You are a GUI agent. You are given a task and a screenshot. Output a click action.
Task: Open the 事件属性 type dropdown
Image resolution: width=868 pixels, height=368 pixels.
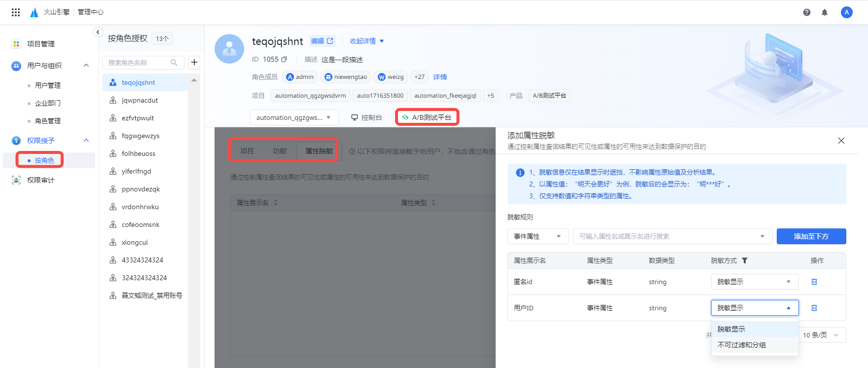coord(538,236)
